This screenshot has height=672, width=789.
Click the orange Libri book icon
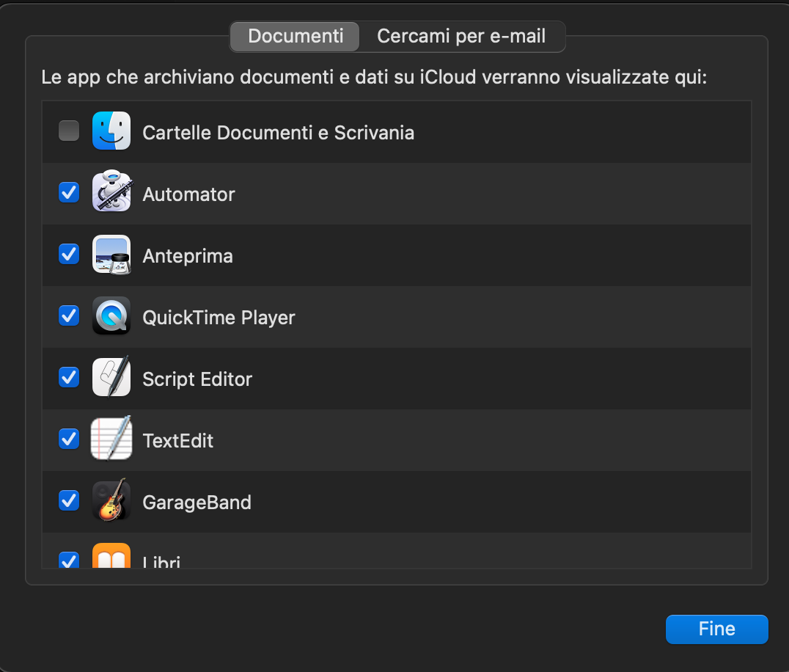111,556
